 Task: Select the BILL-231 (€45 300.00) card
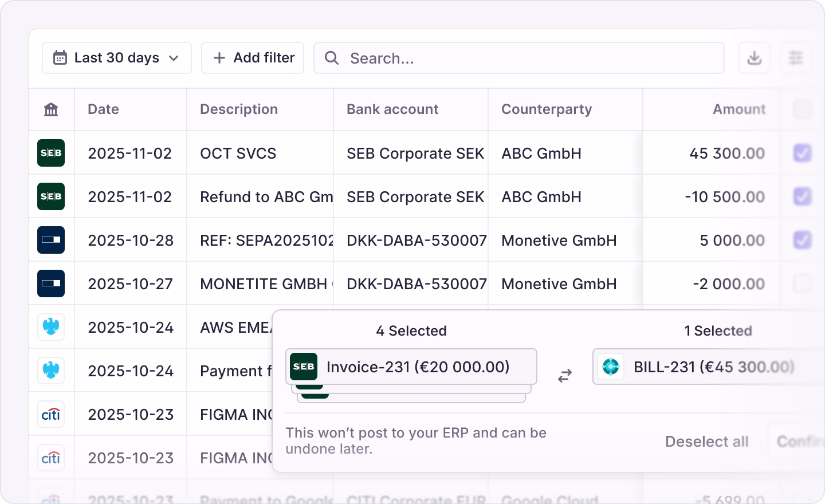click(709, 367)
